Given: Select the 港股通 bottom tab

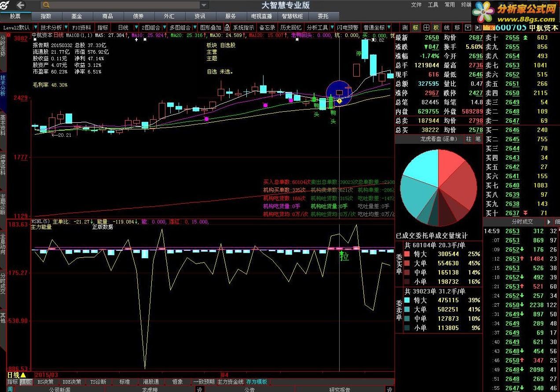Looking at the screenshot, I should [x=151, y=382].
